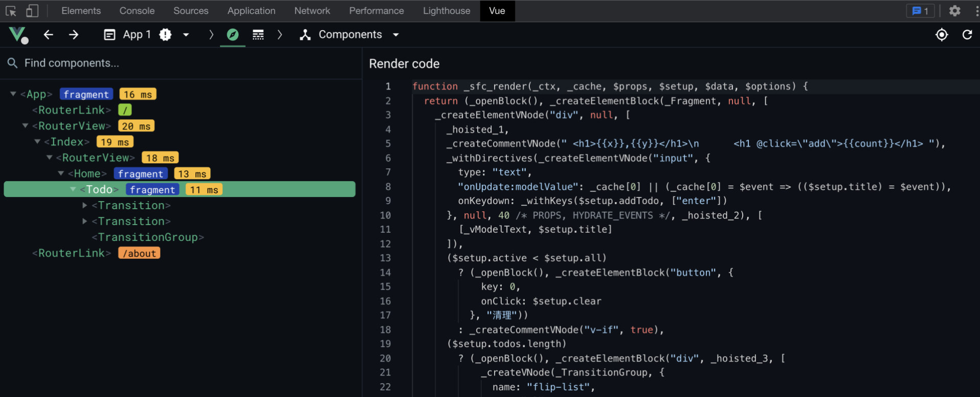Select the Todo component row
This screenshot has width=980, height=397.
click(x=180, y=189)
